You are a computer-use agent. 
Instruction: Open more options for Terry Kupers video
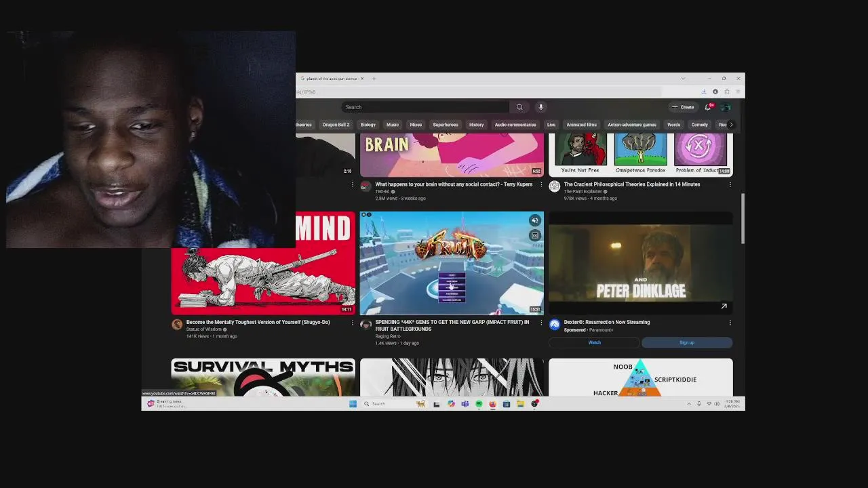pos(541,184)
